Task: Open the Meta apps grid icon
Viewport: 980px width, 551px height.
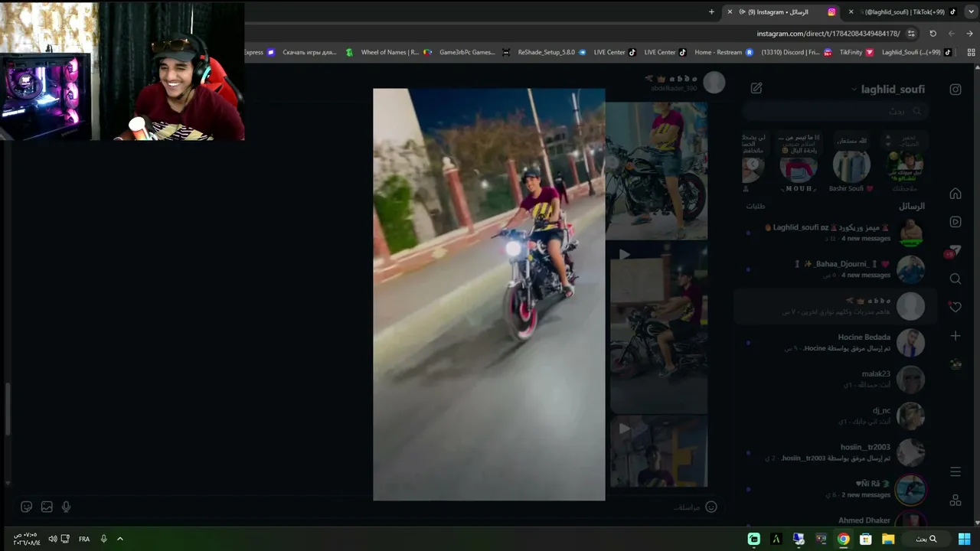Action: point(955,500)
